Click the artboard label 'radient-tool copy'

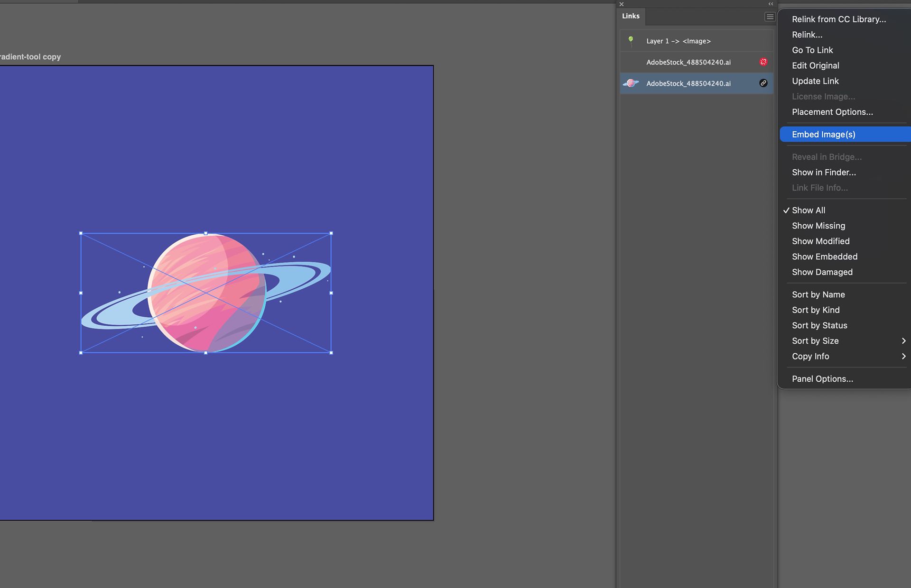point(30,57)
